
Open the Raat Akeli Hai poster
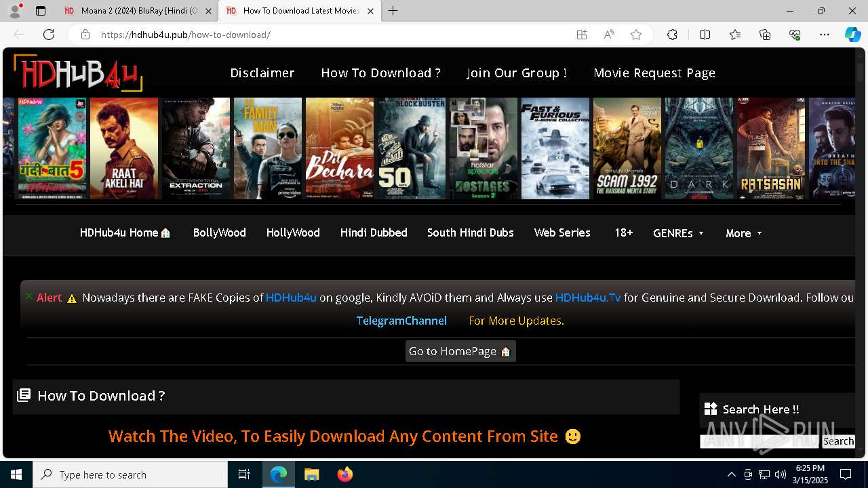(x=124, y=148)
